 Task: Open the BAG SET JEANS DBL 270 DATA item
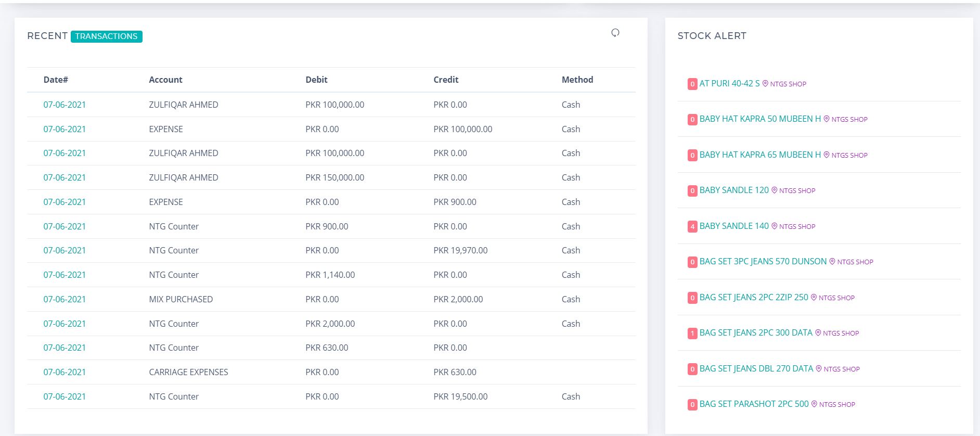click(756, 368)
